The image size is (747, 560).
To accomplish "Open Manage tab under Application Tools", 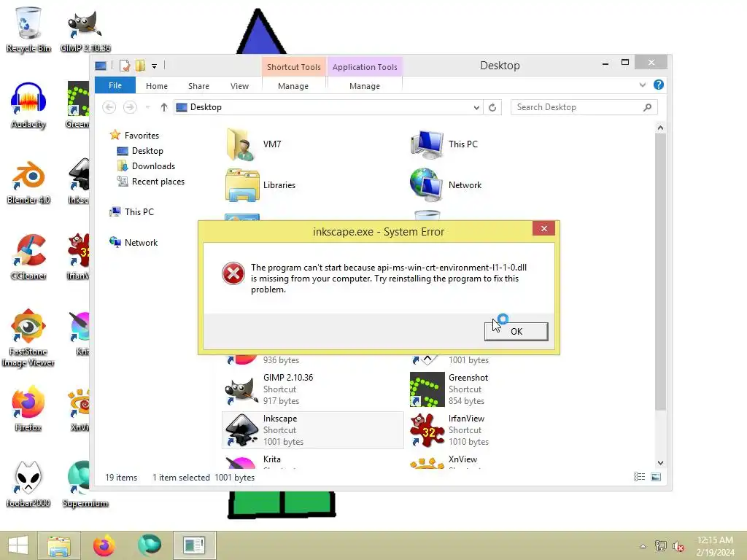I will click(365, 86).
